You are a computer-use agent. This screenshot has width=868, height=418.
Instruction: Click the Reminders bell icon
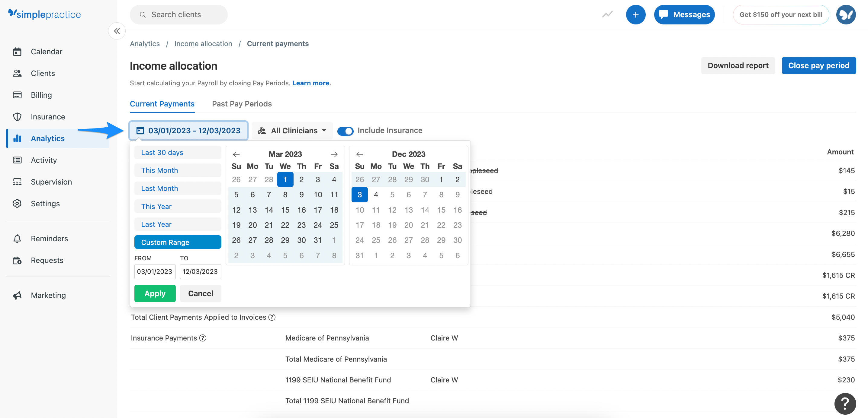click(18, 238)
